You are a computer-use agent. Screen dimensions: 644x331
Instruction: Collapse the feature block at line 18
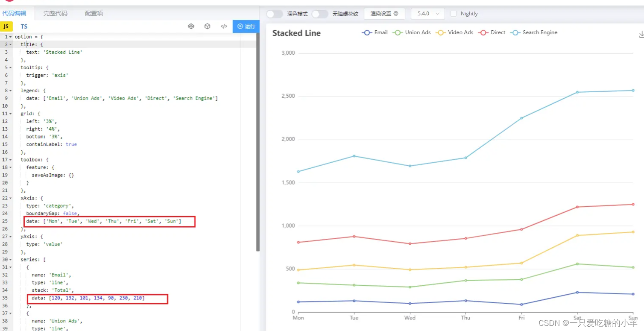tap(11, 167)
